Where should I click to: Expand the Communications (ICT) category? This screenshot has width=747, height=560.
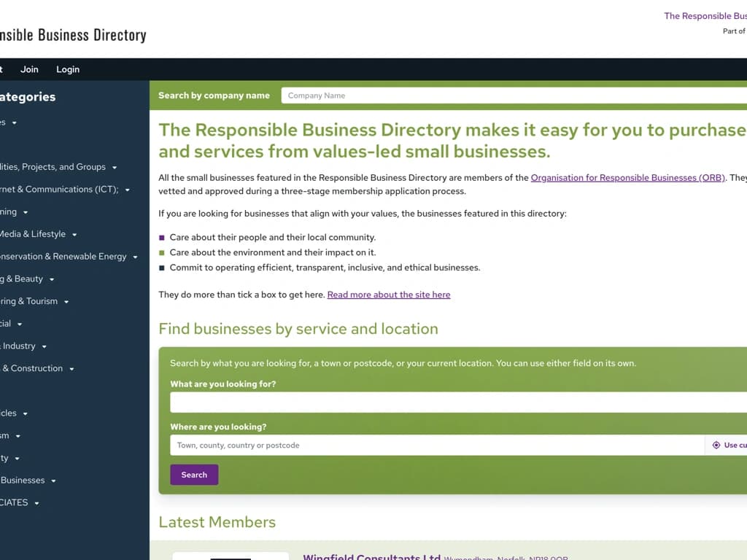pos(127,190)
